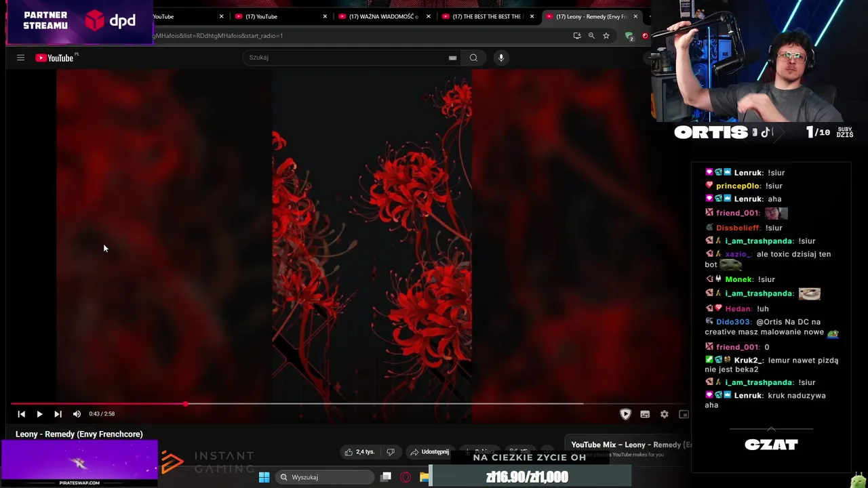868x488 pixels.
Task: Click the install app icon in address bar
Action: point(577,35)
